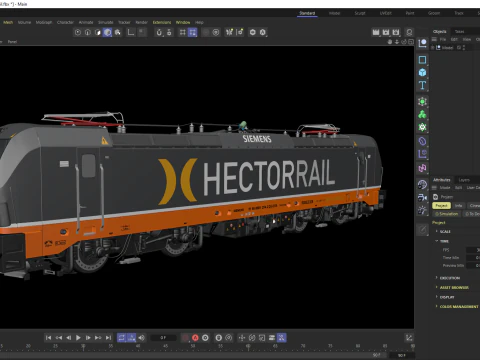Select the Cube primitive icon
This screenshot has height=360, width=480.
(x=422, y=72)
